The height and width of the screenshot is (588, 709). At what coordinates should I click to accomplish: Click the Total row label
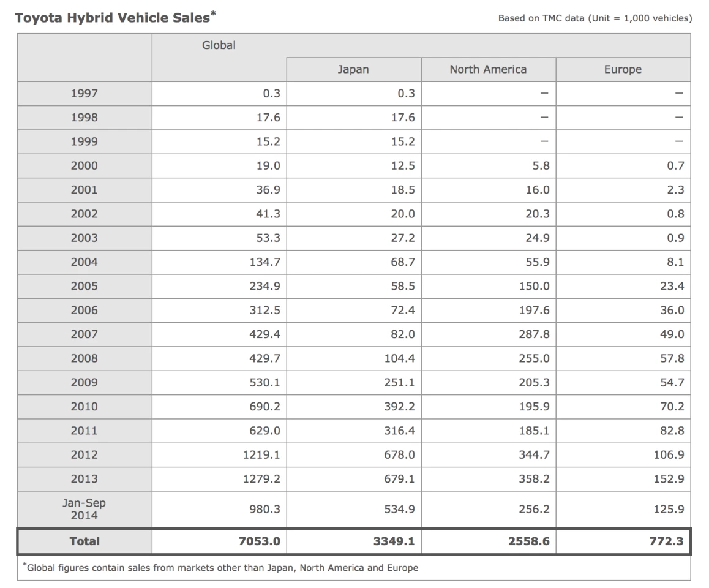[84, 541]
